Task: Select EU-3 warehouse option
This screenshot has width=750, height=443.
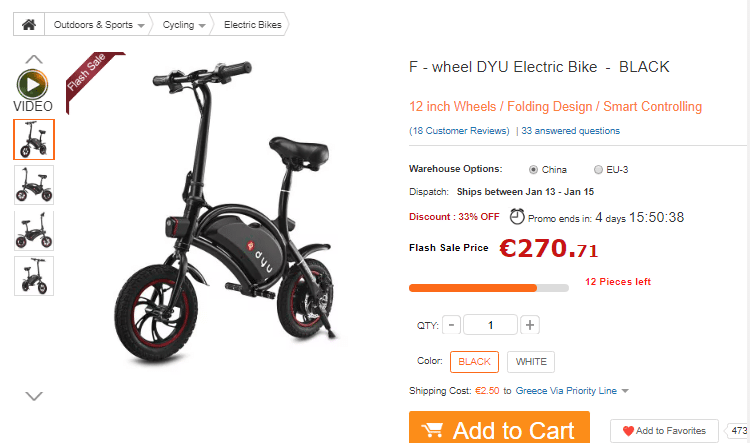Action: point(598,169)
